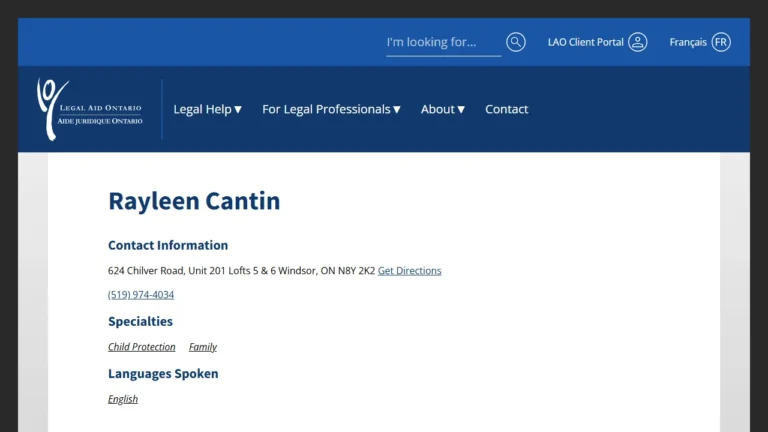Click the Get Directions link

[x=409, y=271]
